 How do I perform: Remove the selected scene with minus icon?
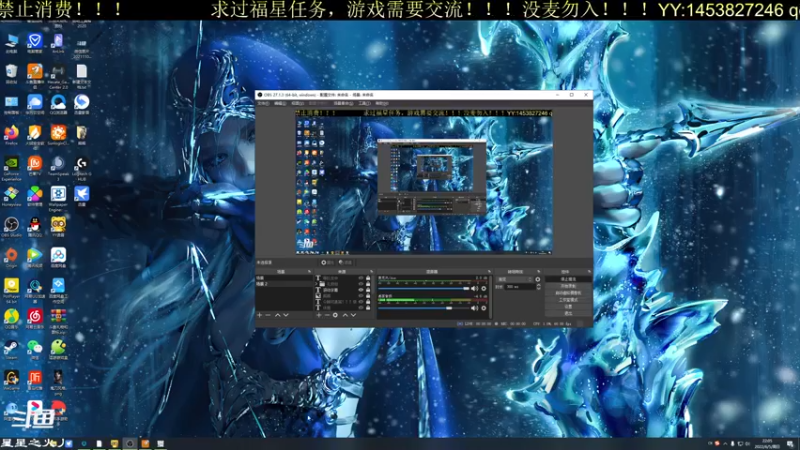coord(268,315)
